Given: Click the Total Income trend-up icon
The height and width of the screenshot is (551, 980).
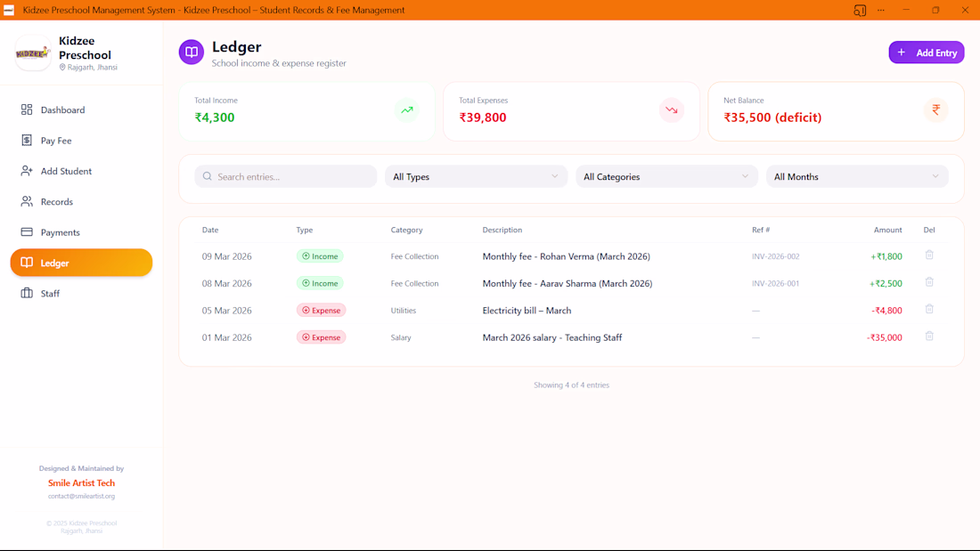Looking at the screenshot, I should point(407,110).
